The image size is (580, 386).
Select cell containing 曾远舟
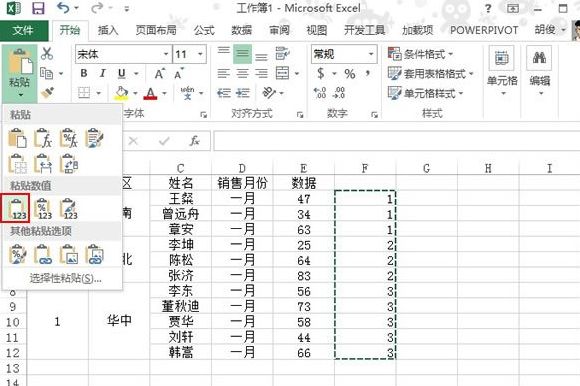pyautogui.click(x=181, y=214)
